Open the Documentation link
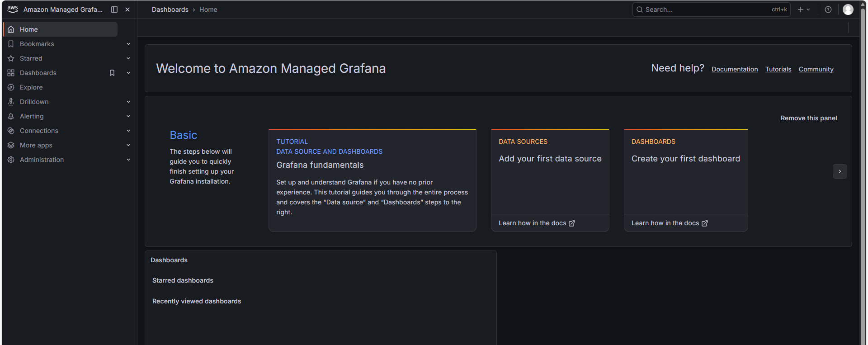The image size is (868, 345). click(x=735, y=69)
